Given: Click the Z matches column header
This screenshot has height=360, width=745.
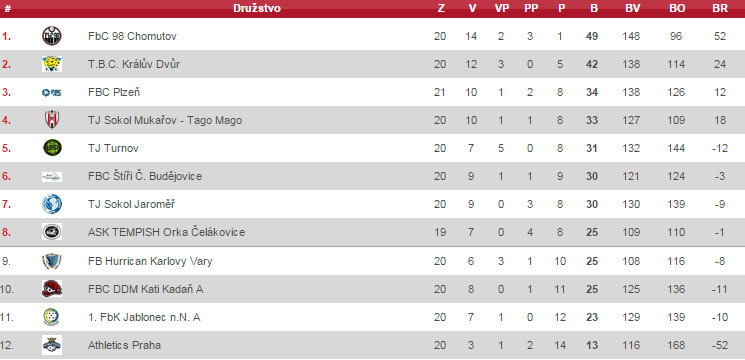Looking at the screenshot, I should click(x=441, y=9).
